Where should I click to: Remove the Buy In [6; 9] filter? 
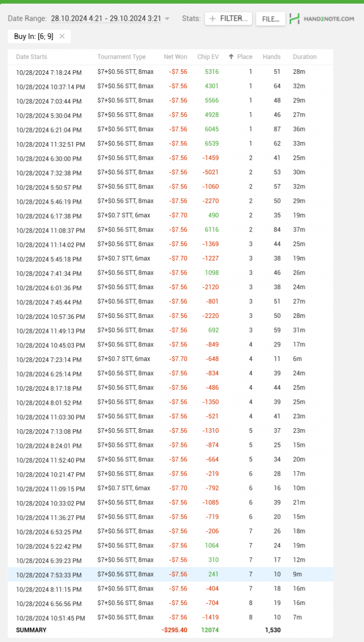[x=62, y=36]
